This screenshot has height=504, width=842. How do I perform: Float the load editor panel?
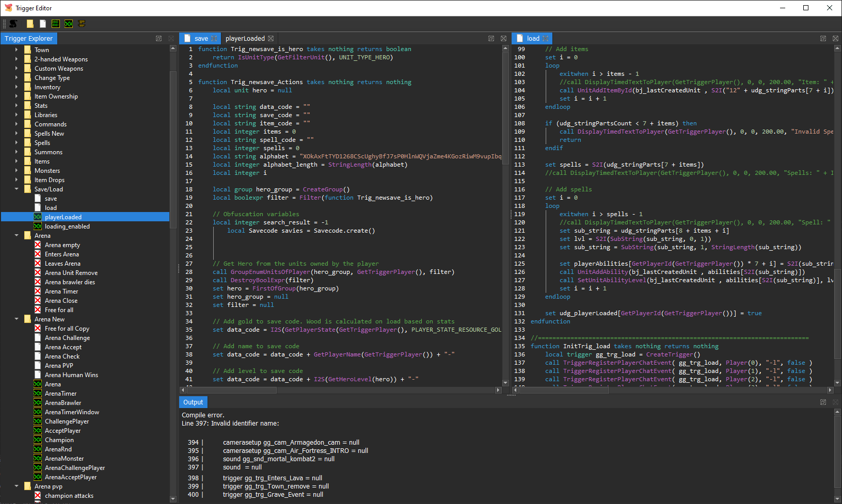click(x=823, y=39)
